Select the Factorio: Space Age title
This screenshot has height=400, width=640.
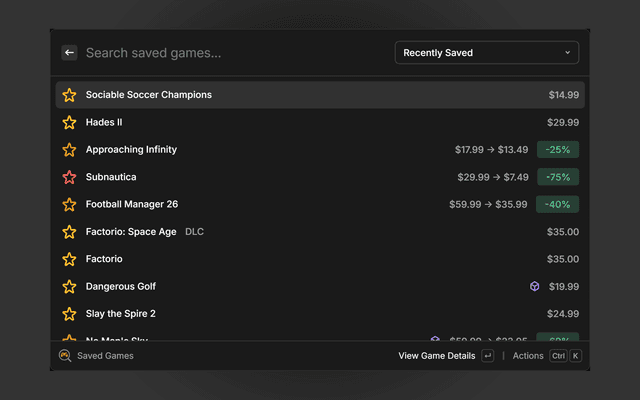(x=131, y=232)
